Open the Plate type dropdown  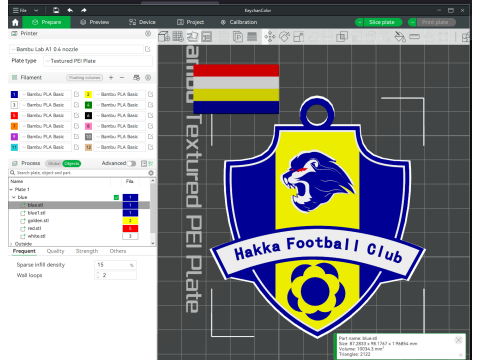98,61
